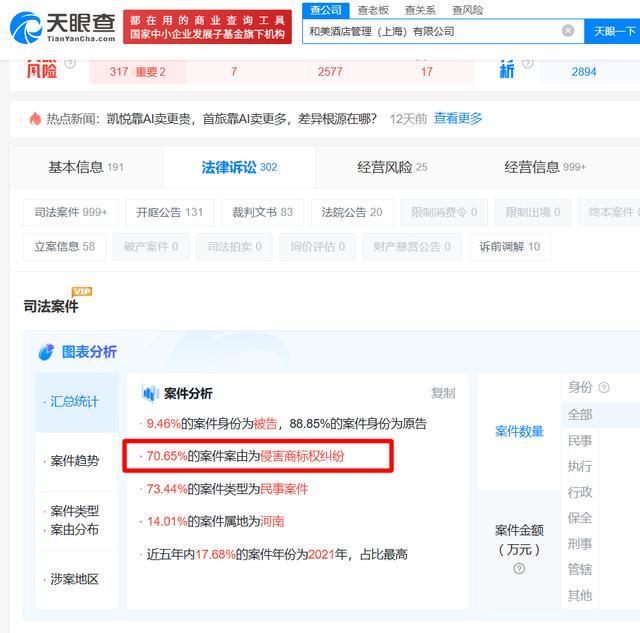640x633 pixels.
Task: Select the 财产悬赏公告 0 filter
Action: point(412,247)
